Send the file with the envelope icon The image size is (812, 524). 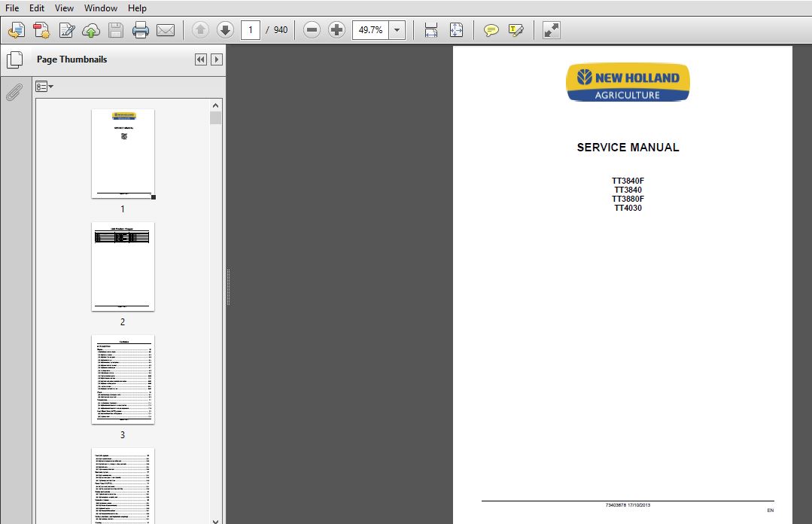point(166,30)
